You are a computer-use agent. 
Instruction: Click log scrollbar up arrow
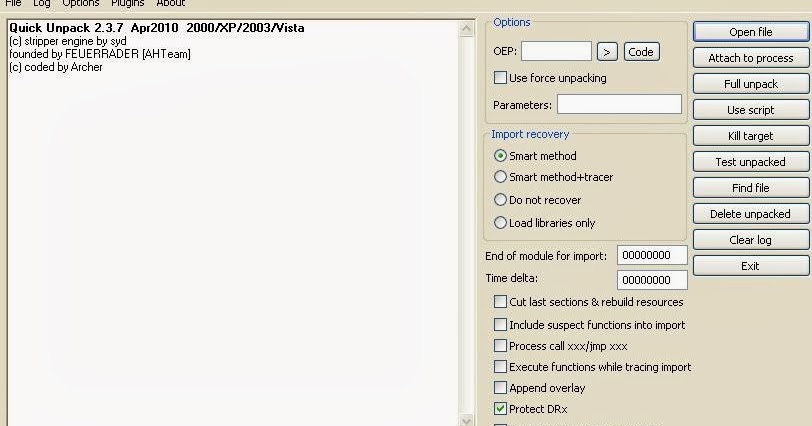coord(467,28)
